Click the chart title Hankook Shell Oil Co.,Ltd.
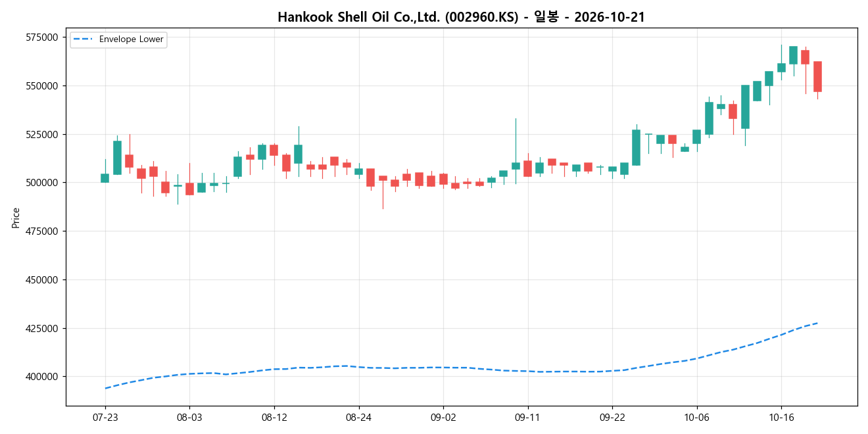868x434 pixels. pos(461,17)
